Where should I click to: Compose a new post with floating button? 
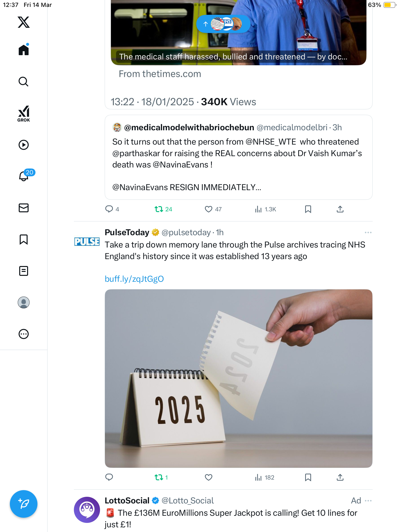pyautogui.click(x=24, y=504)
